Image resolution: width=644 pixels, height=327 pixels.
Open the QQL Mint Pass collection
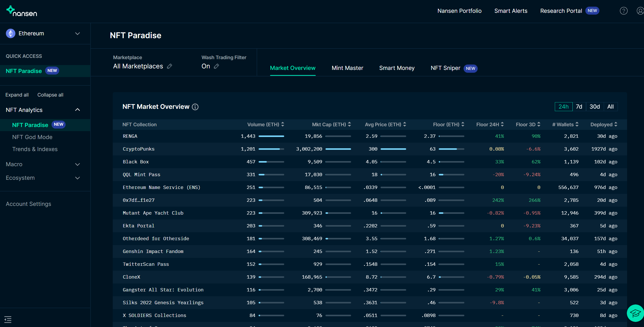click(x=141, y=175)
